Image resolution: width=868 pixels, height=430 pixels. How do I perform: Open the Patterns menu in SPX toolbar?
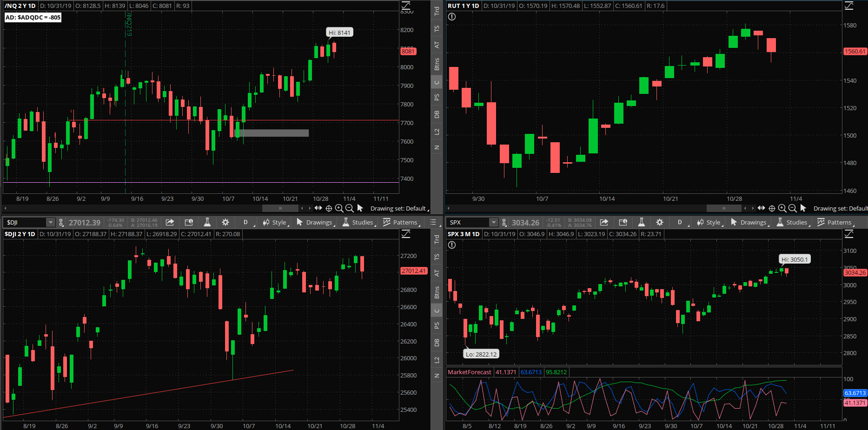[835, 222]
